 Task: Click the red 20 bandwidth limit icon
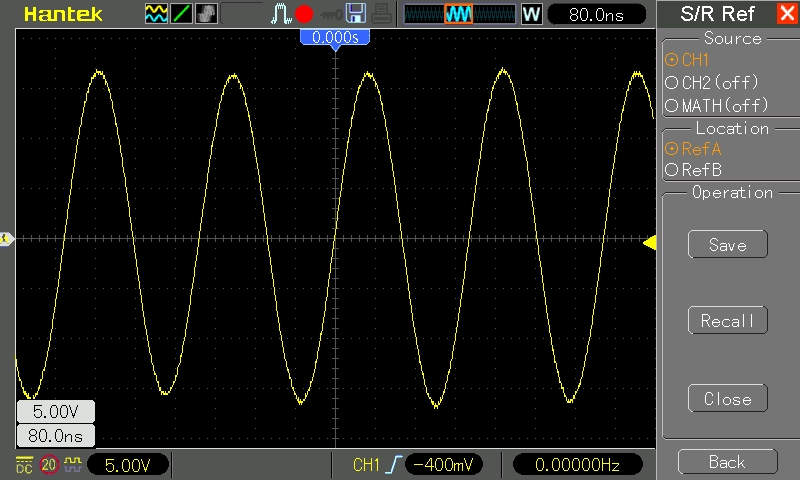click(48, 464)
